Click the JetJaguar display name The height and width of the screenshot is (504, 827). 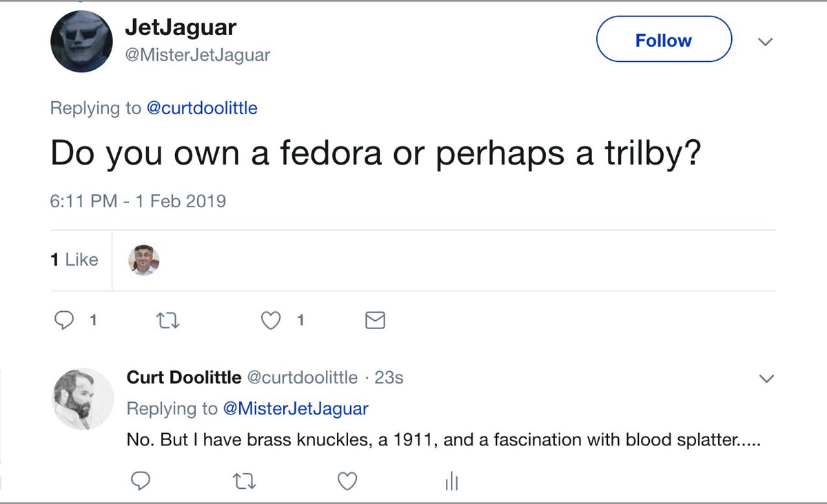[181, 28]
